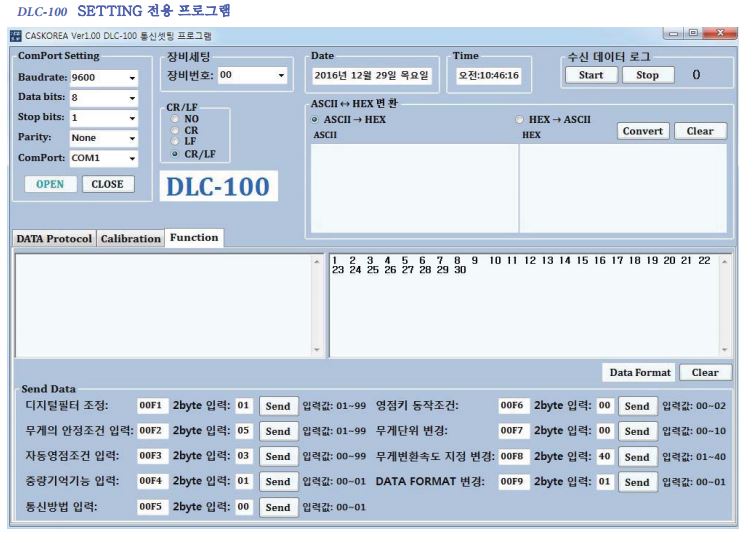Click the 2byte input field in 00F5 row
Screen dimensions: 754x543
(x=244, y=506)
